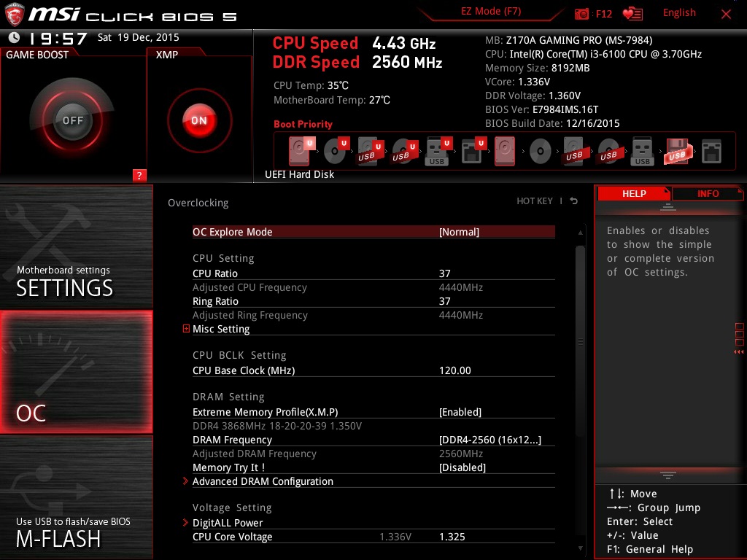Click the CPU Speed 4.43 GHz readout

tap(354, 43)
